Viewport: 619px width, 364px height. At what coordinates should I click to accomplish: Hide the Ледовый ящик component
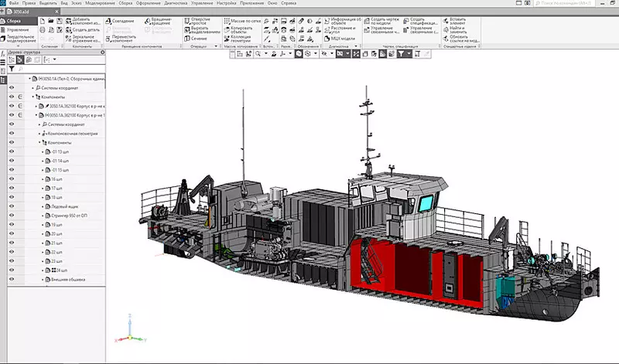click(x=12, y=207)
